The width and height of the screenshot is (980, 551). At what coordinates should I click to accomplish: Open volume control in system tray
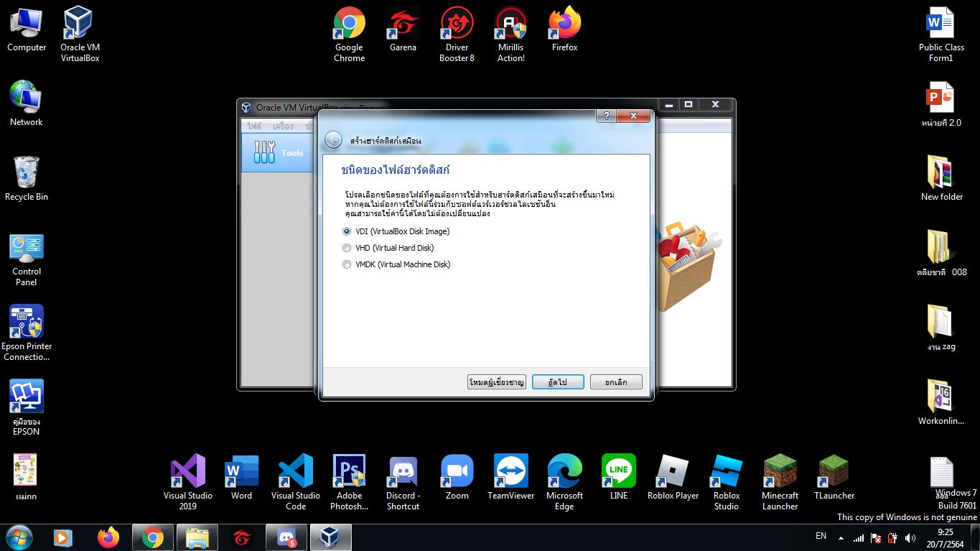pos(910,537)
